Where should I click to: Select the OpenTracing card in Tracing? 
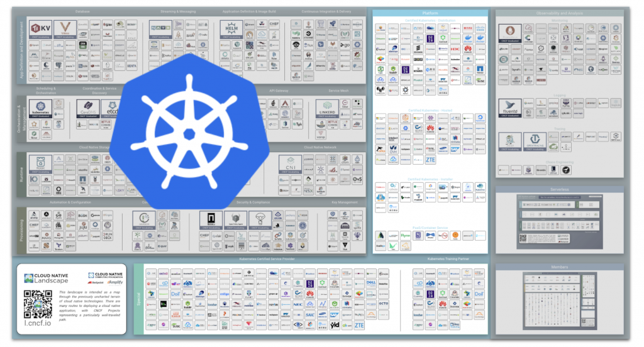535,141
